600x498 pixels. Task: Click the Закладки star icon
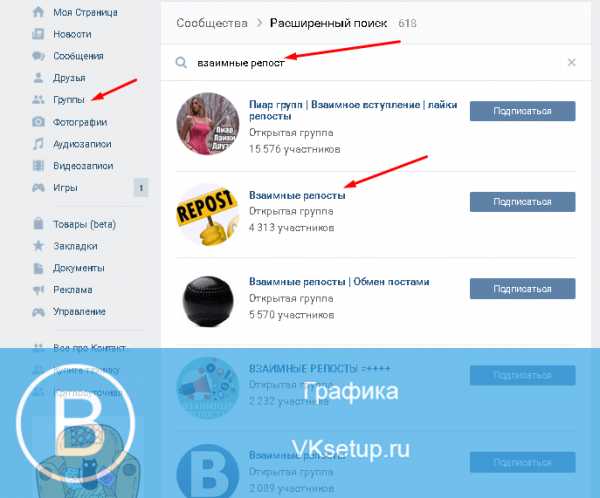(38, 246)
